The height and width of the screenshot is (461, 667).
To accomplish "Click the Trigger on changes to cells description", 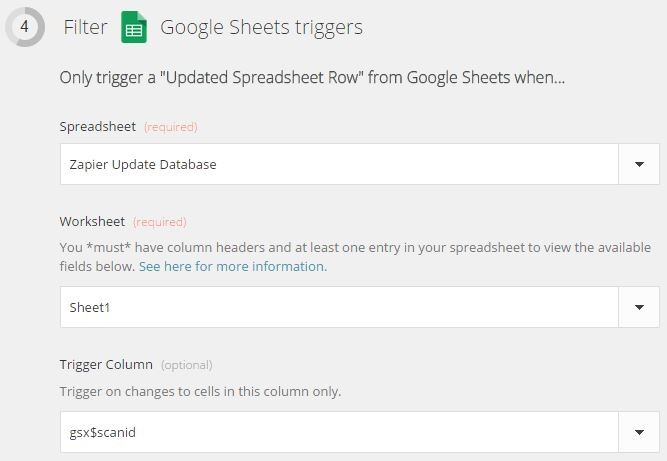I will pyautogui.click(x=200, y=391).
